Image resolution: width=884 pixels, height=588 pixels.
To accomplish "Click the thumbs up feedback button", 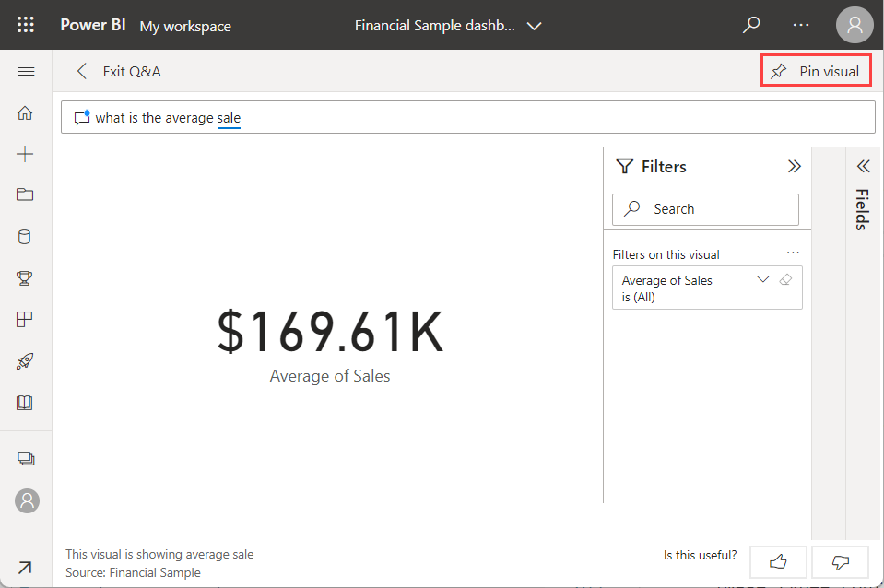I will pyautogui.click(x=778, y=560).
